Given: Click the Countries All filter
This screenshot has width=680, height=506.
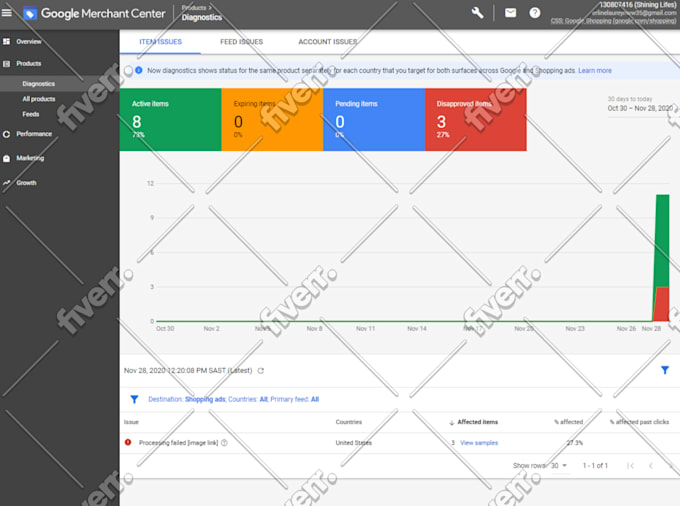Looking at the screenshot, I should [x=248, y=399].
